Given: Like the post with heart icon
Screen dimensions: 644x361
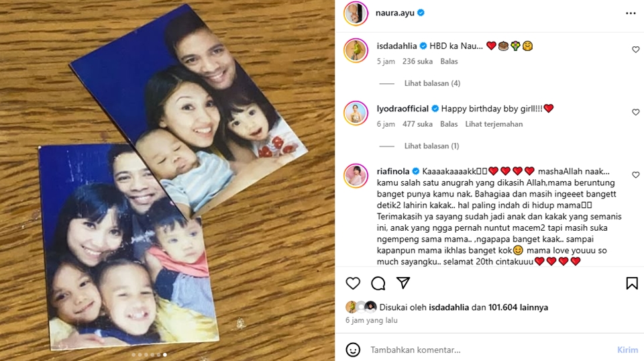Looking at the screenshot, I should tap(353, 283).
